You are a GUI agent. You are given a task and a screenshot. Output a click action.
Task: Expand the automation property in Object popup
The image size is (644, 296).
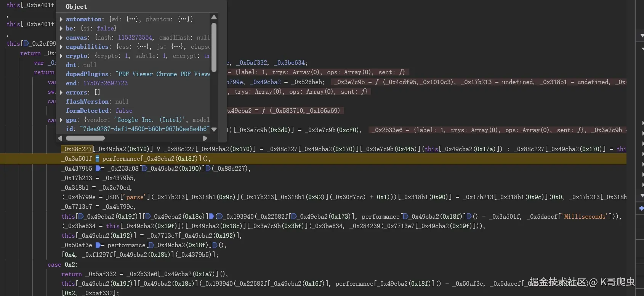point(61,19)
